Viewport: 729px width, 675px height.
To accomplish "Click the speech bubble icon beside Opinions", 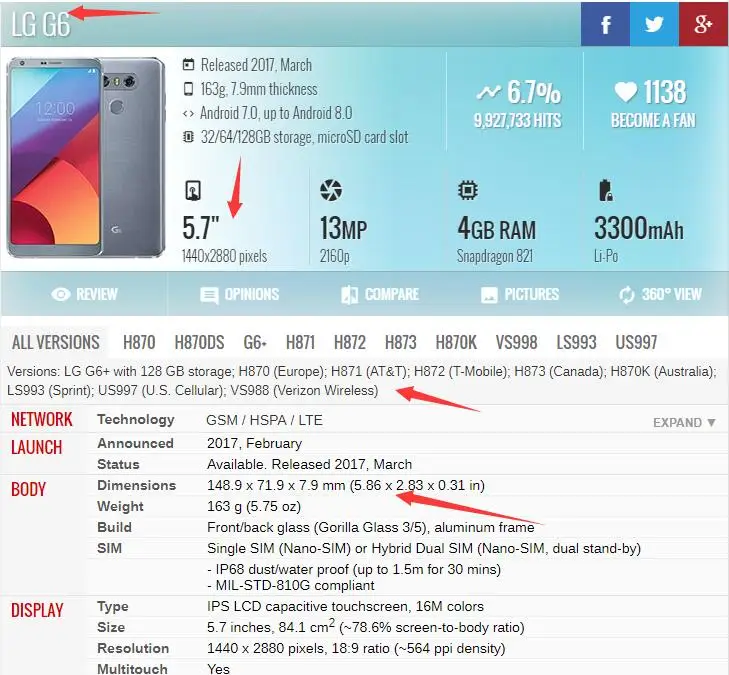I will pyautogui.click(x=209, y=295).
